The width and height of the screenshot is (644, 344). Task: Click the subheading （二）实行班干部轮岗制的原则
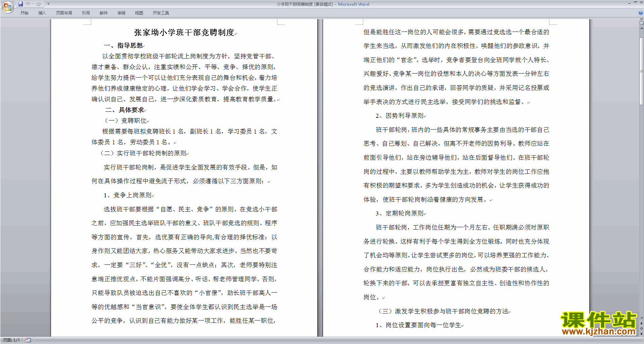coord(143,153)
